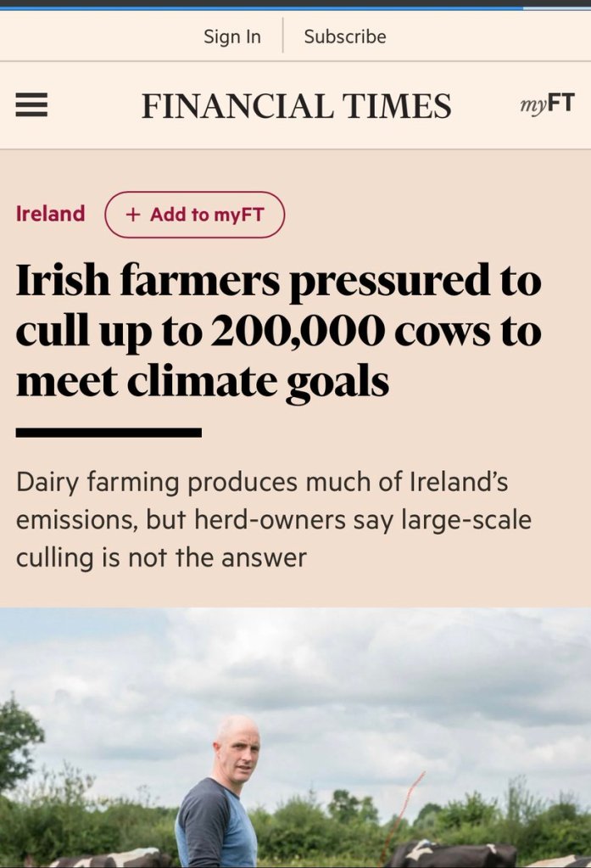Click the Dairy farming standfirst text

273,519
